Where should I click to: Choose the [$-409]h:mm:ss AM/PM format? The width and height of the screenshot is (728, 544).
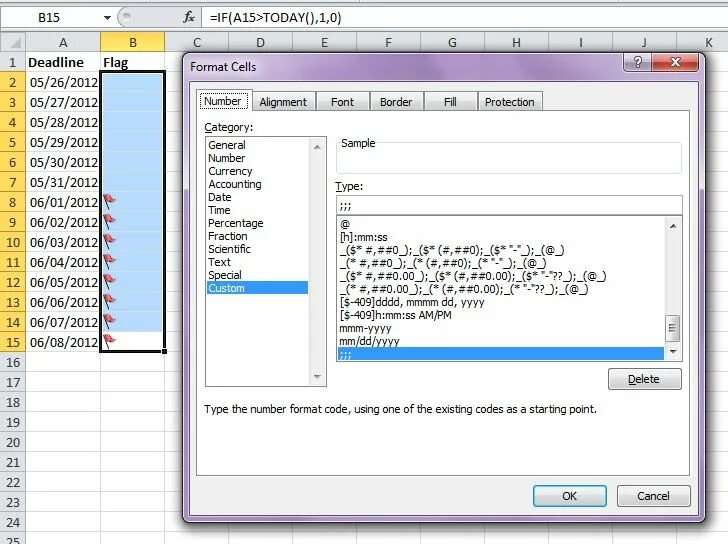[x=500, y=315]
